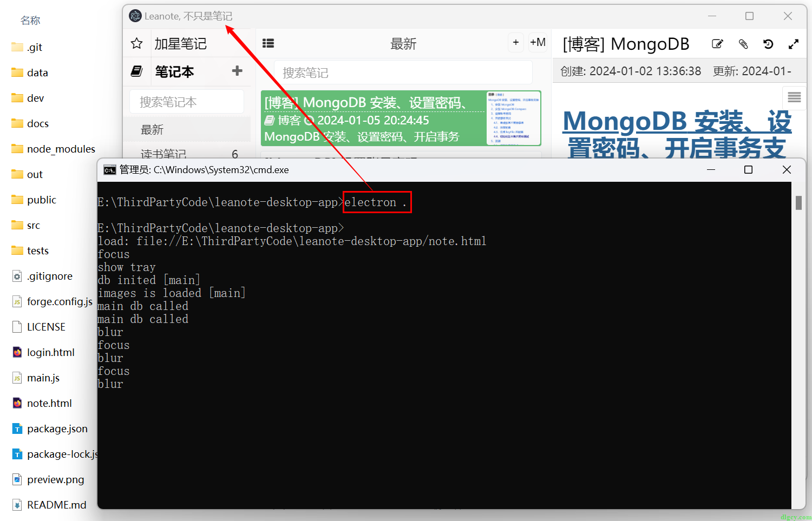Click the 创建 date in note header
This screenshot has height=521, width=812.
pos(631,71)
